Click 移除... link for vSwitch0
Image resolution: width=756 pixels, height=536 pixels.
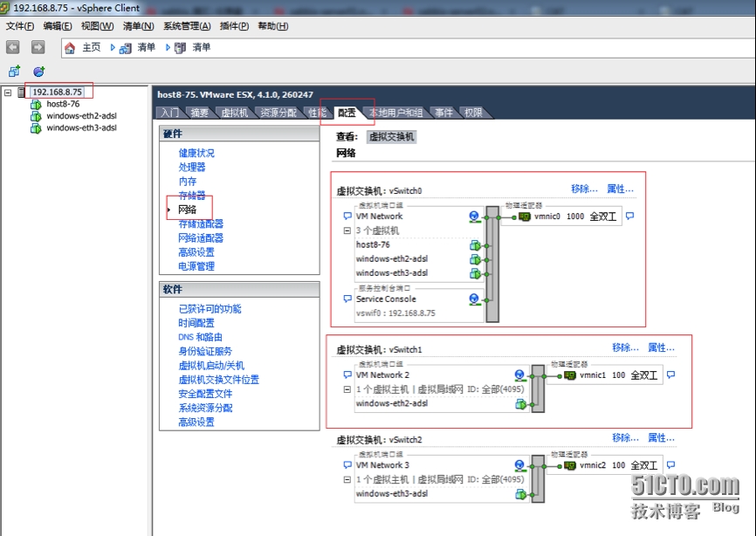[x=584, y=189]
